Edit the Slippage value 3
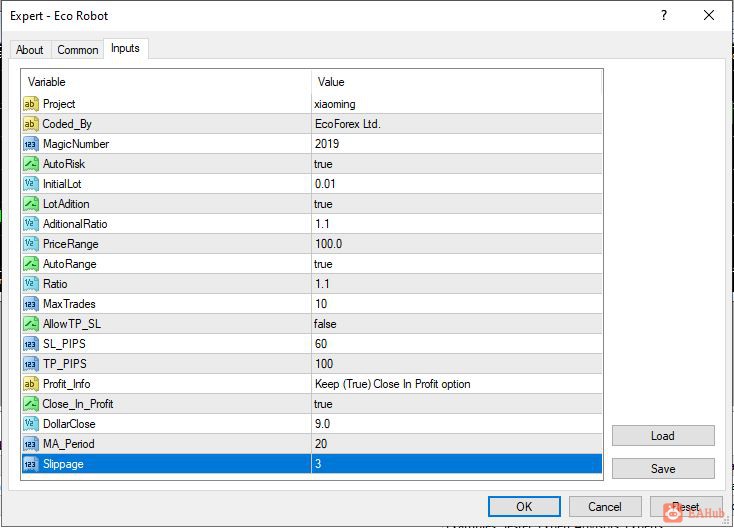Image resolution: width=734 pixels, height=528 pixels. point(318,464)
